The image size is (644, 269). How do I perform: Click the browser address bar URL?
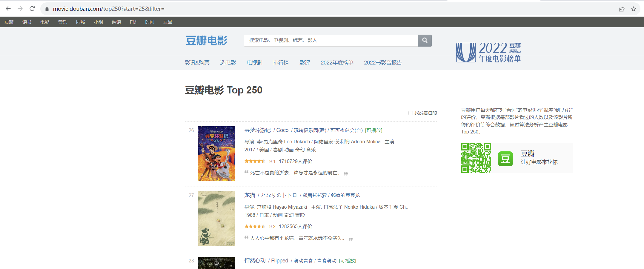(x=109, y=9)
